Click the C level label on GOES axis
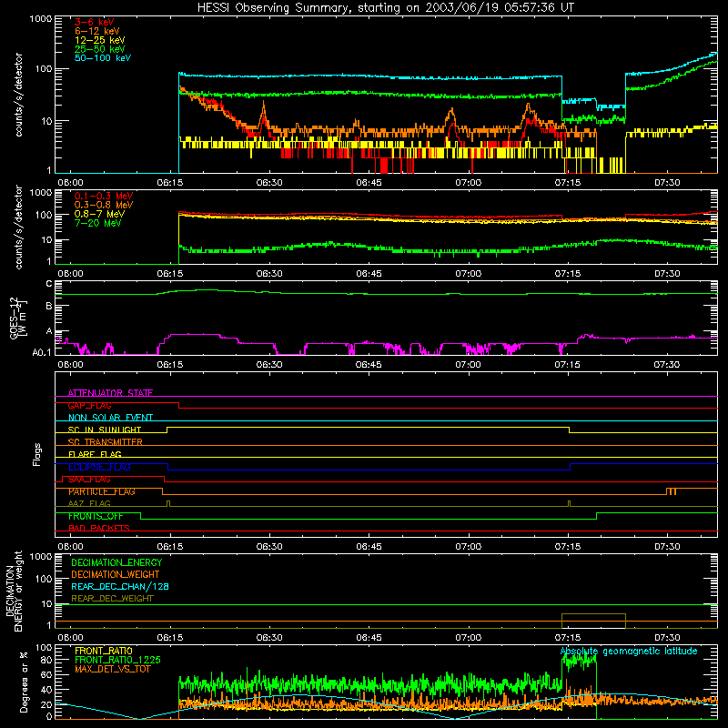 pyautogui.click(x=49, y=283)
